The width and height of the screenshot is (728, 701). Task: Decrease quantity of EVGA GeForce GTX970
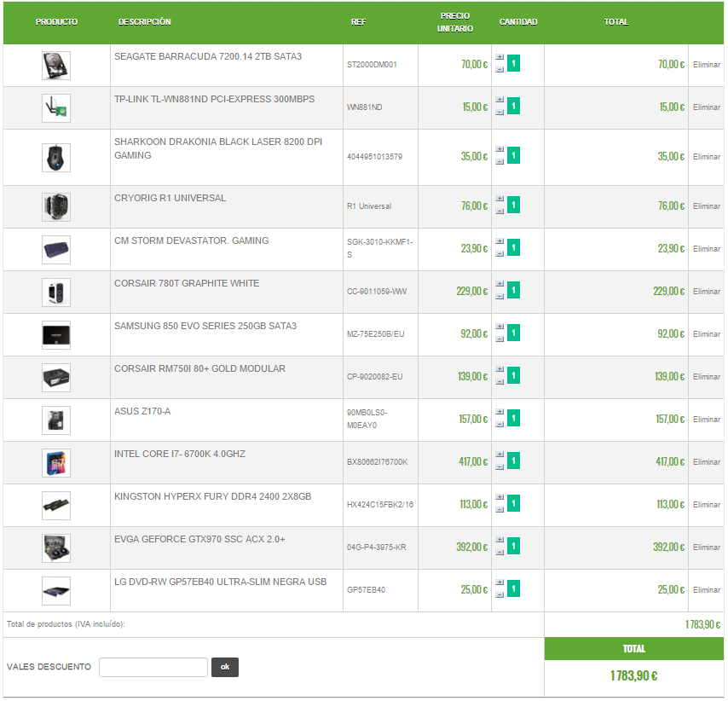tap(500, 553)
